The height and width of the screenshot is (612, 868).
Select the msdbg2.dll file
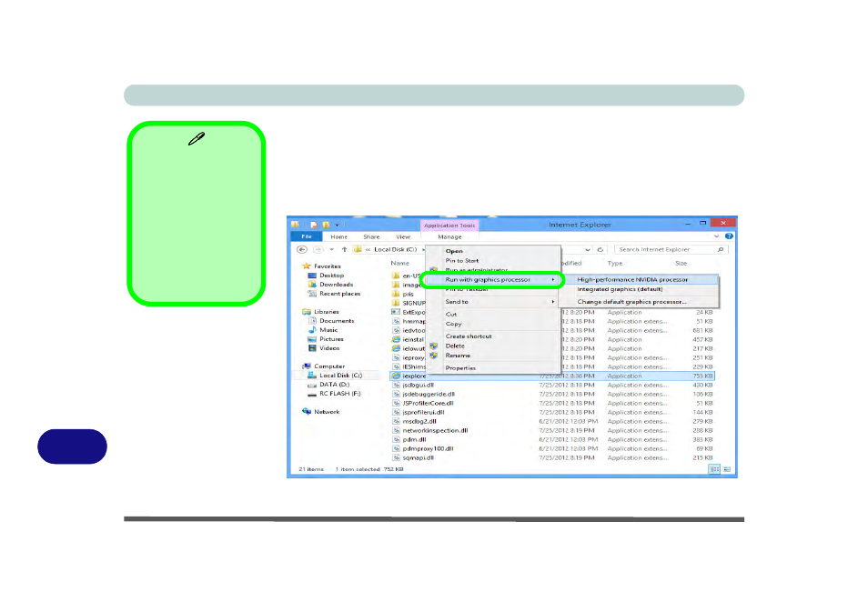(419, 422)
